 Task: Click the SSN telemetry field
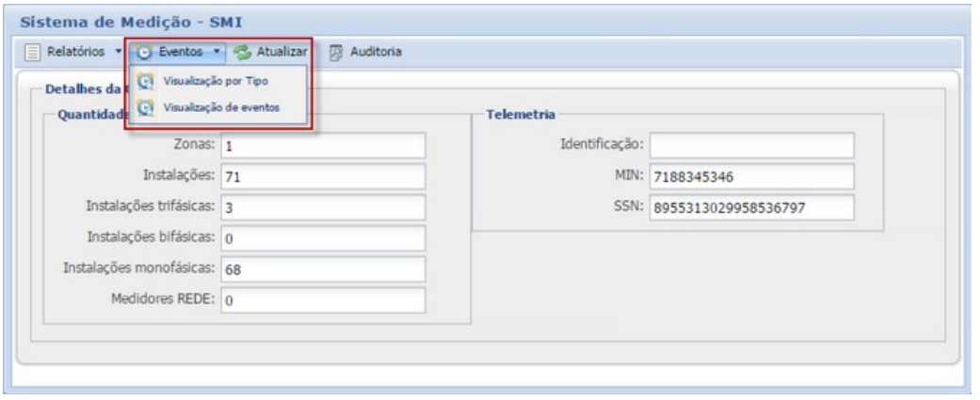tap(750, 207)
